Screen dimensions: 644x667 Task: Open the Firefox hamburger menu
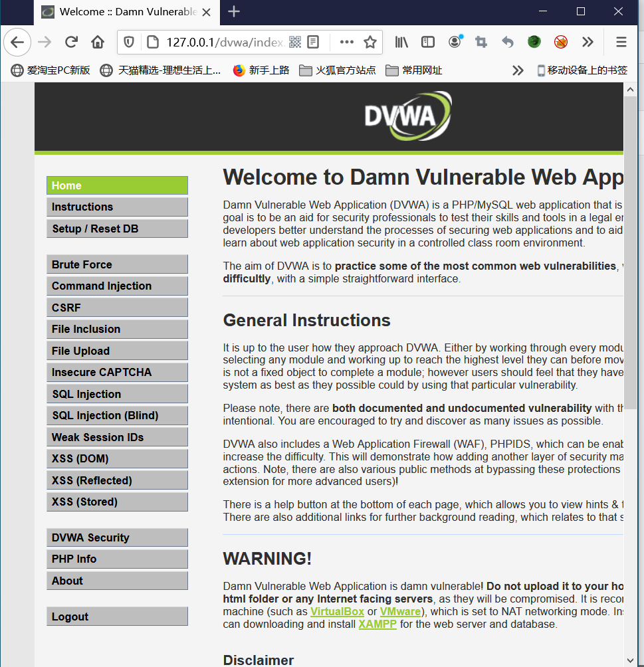pos(621,42)
